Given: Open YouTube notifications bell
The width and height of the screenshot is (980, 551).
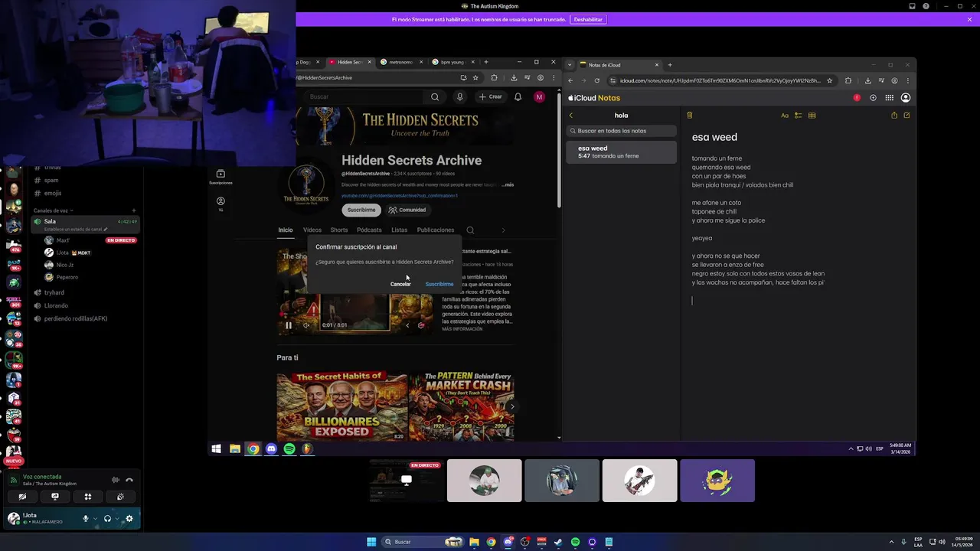Looking at the screenshot, I should tap(518, 97).
